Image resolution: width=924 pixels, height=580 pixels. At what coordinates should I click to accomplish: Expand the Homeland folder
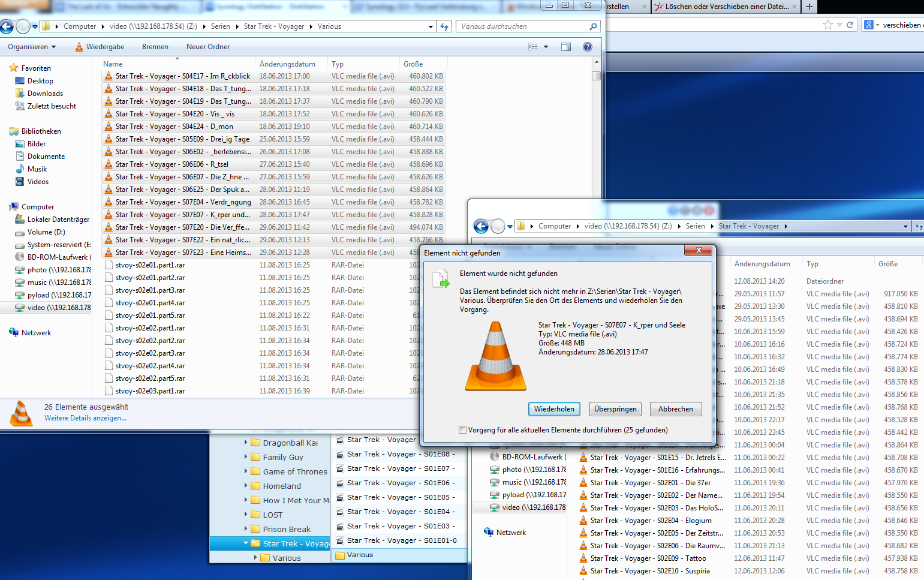(246, 486)
